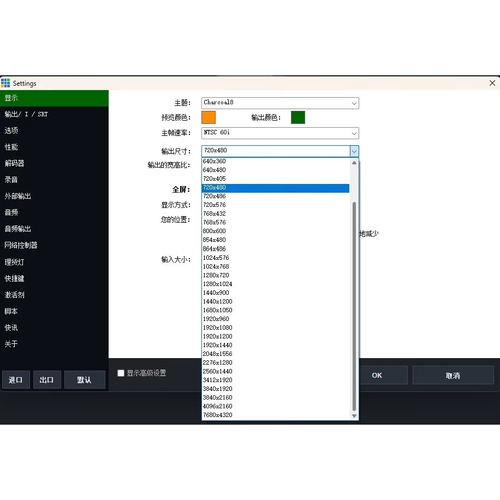Screen dimensions: 500x500
Task: Choose 720x405 from the size list
Action: (x=276, y=179)
